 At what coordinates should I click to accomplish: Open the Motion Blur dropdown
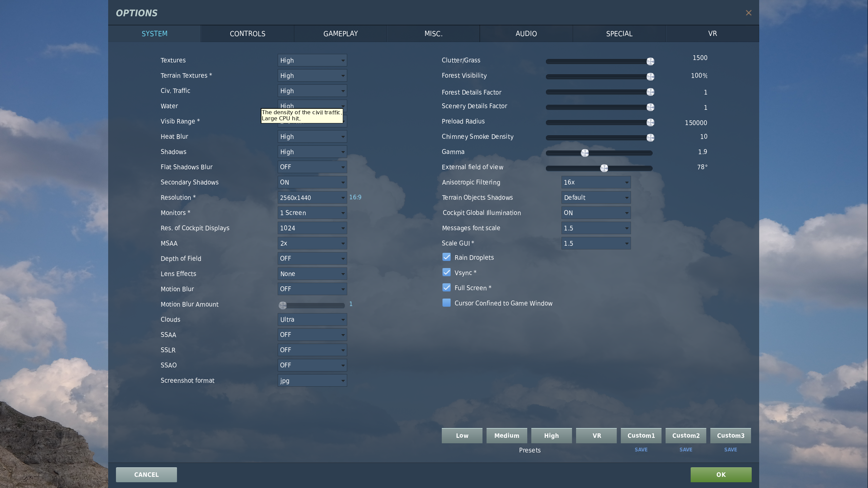[312, 289]
